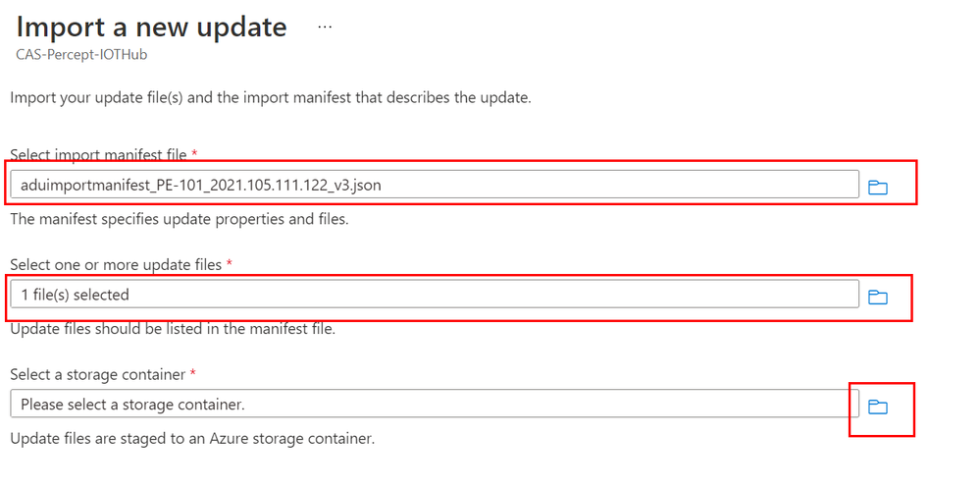
Task: Click the 'Select one or more update files' label
Action: click(x=117, y=265)
